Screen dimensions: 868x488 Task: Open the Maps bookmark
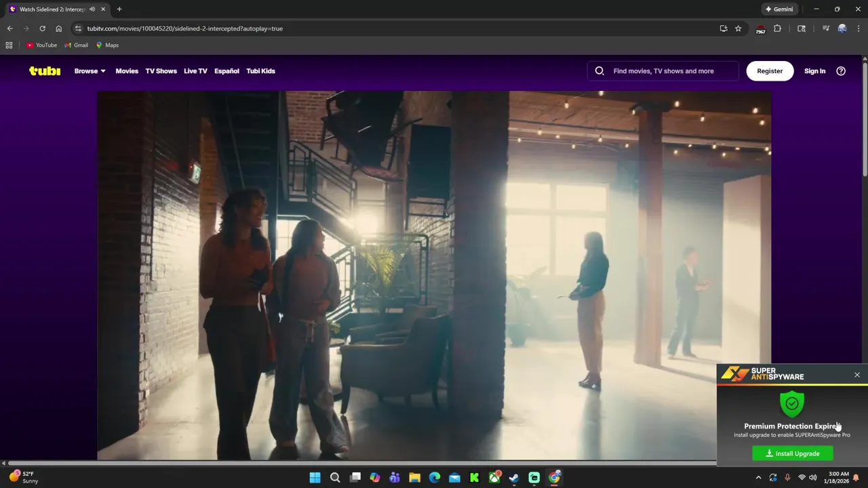[107, 45]
